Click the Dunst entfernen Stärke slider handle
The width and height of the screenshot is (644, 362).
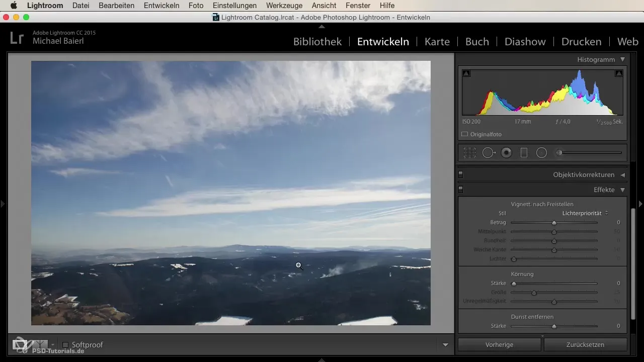[554, 326]
